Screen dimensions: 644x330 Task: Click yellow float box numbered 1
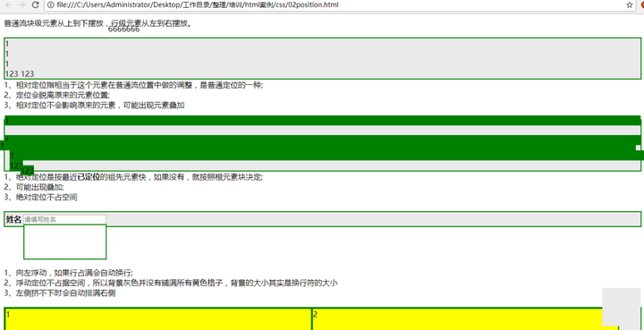[x=158, y=319]
